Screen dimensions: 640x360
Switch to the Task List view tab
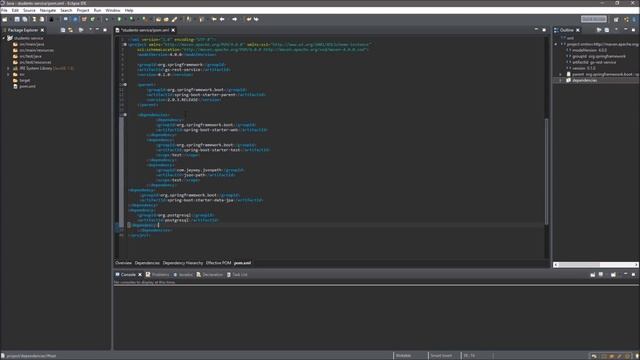point(237,275)
